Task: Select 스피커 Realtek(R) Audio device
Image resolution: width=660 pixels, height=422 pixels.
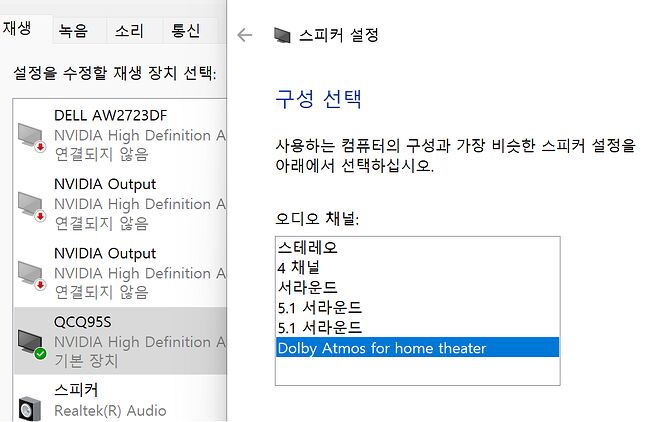Action: [120, 399]
